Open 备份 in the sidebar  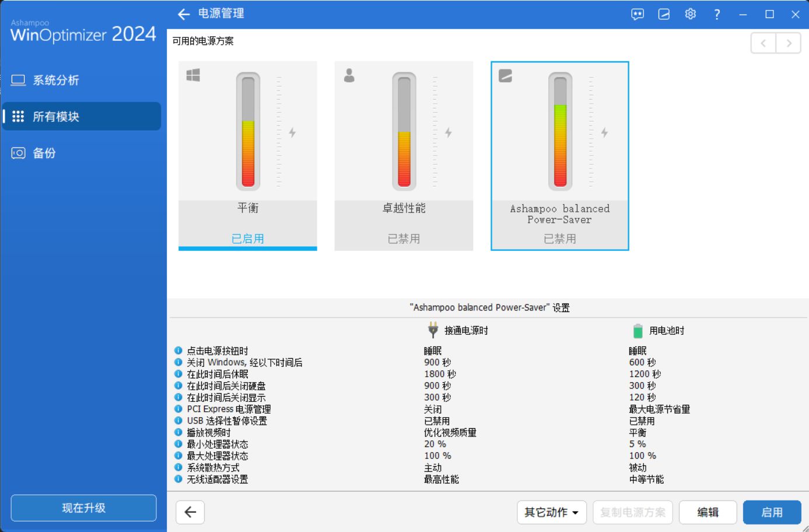[x=82, y=153]
